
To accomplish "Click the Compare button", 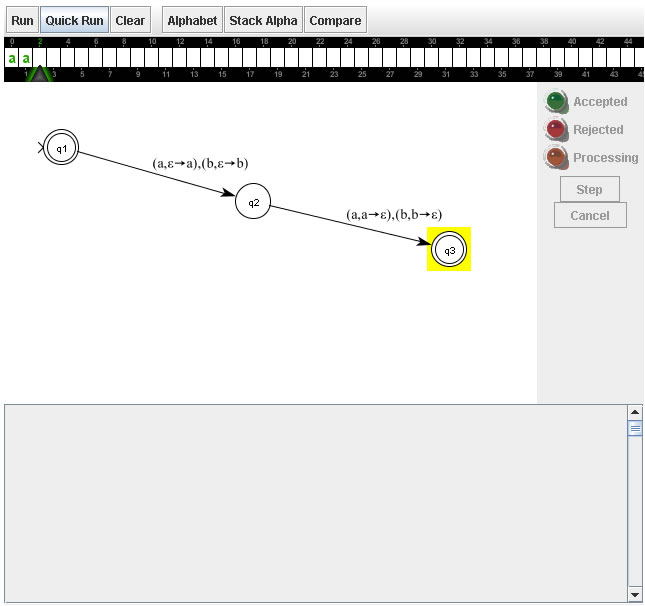I will click(x=335, y=20).
